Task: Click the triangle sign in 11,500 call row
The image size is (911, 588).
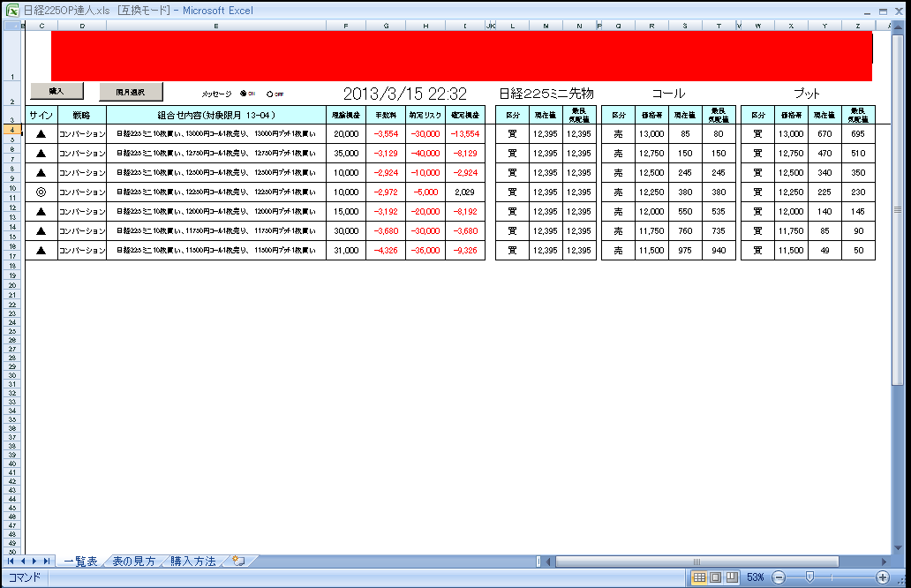Action: pos(41,251)
